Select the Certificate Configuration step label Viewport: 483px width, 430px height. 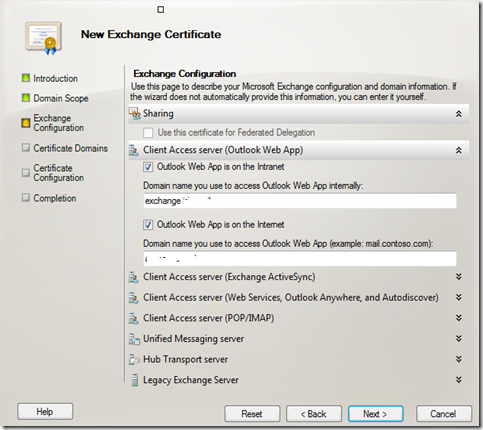[58, 173]
